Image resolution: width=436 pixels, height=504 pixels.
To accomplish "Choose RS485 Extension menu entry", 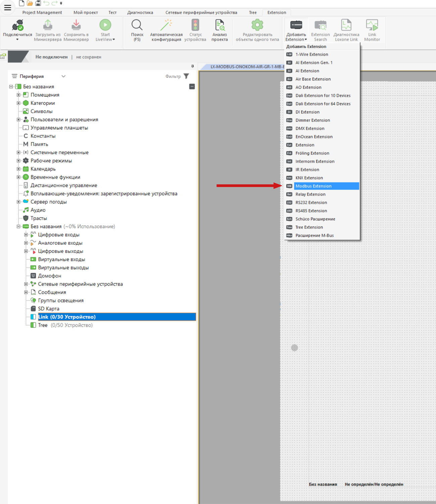I will pos(311,211).
